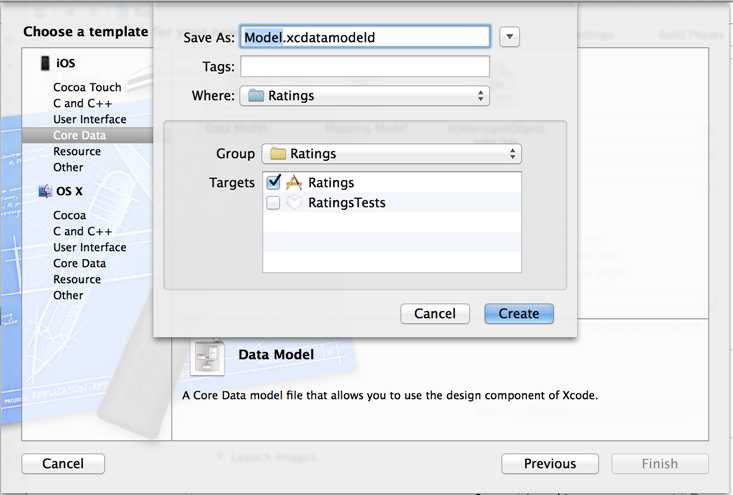Click the Previous button
733x495 pixels.
click(x=550, y=463)
